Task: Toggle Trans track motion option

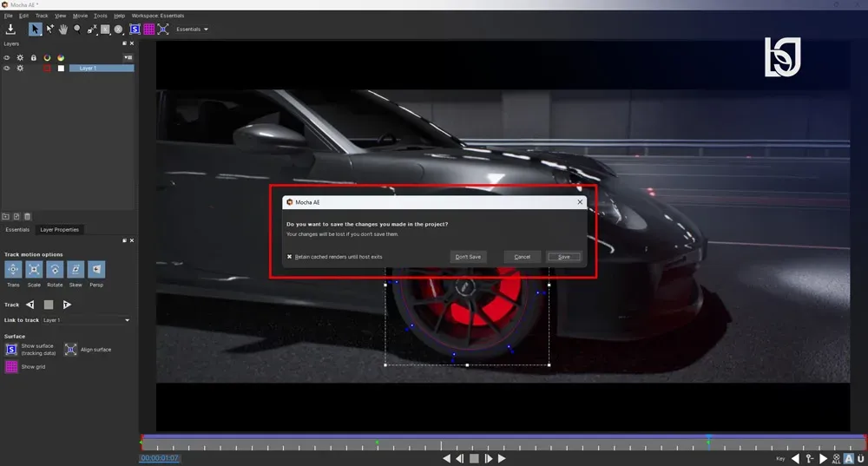Action: [13, 270]
